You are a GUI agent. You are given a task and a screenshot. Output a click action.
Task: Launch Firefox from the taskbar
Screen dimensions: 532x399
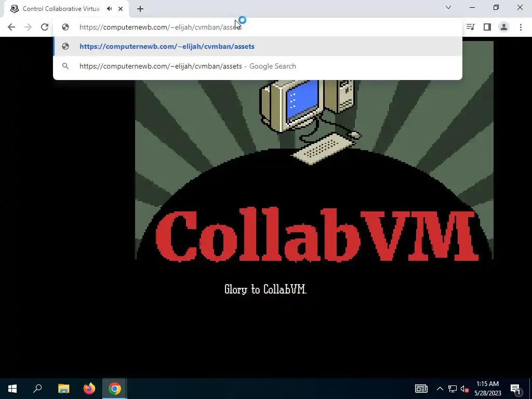(x=89, y=389)
